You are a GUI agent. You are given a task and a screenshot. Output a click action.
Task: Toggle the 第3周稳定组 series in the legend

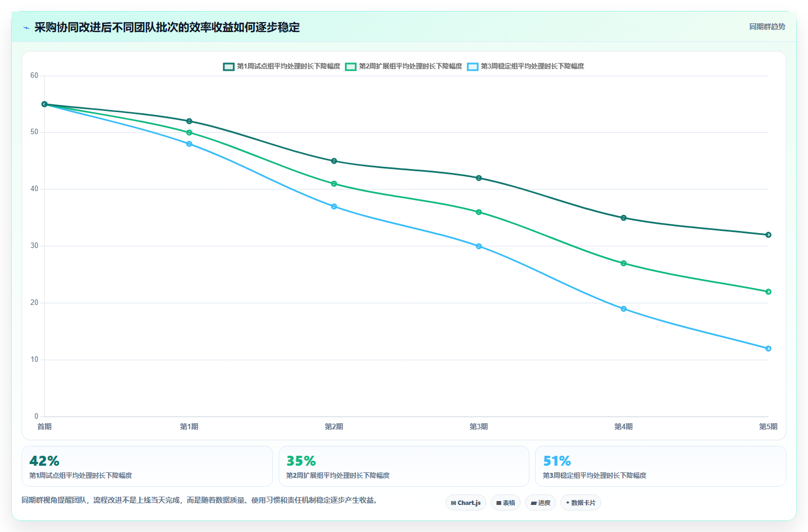(x=526, y=66)
